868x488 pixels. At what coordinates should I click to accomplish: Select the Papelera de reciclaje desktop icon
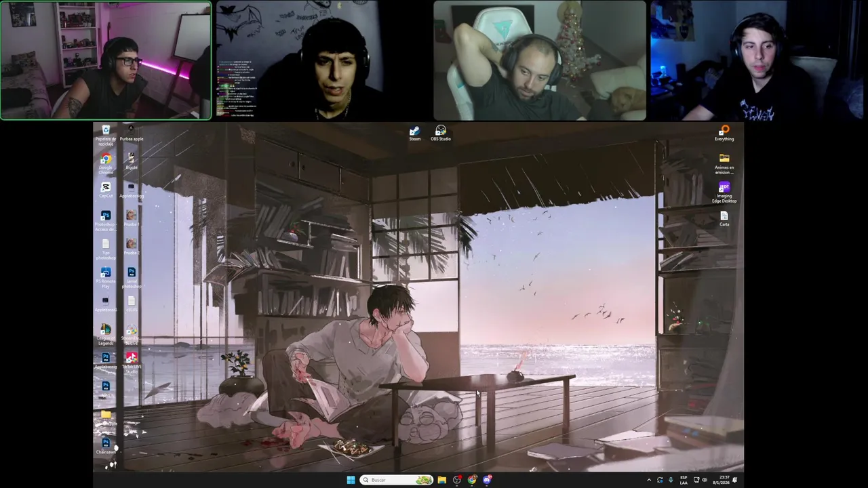[106, 135]
